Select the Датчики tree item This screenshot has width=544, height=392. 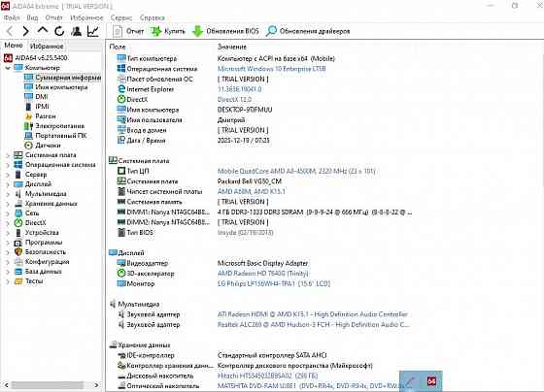point(43,146)
